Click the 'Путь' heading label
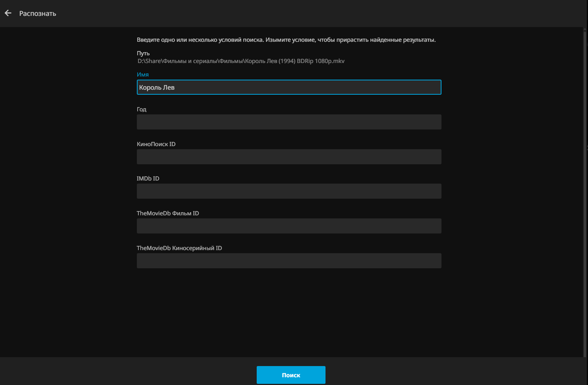 pyautogui.click(x=143, y=53)
